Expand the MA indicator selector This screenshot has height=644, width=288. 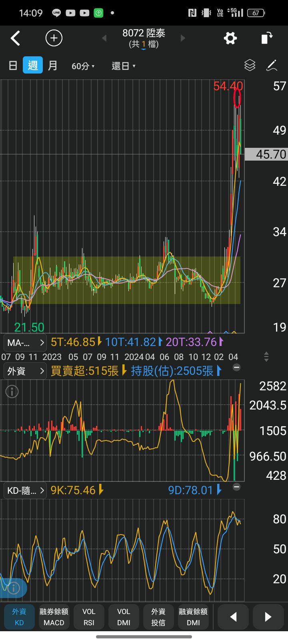[x=25, y=342]
